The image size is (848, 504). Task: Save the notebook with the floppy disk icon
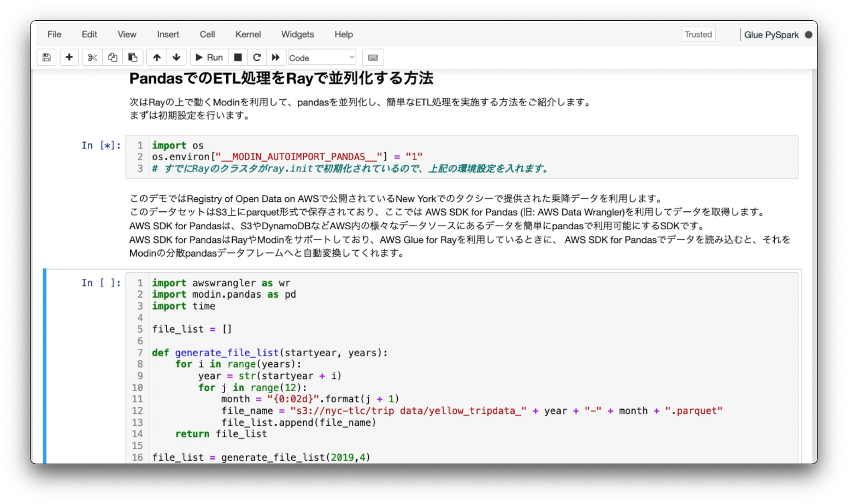(46, 57)
